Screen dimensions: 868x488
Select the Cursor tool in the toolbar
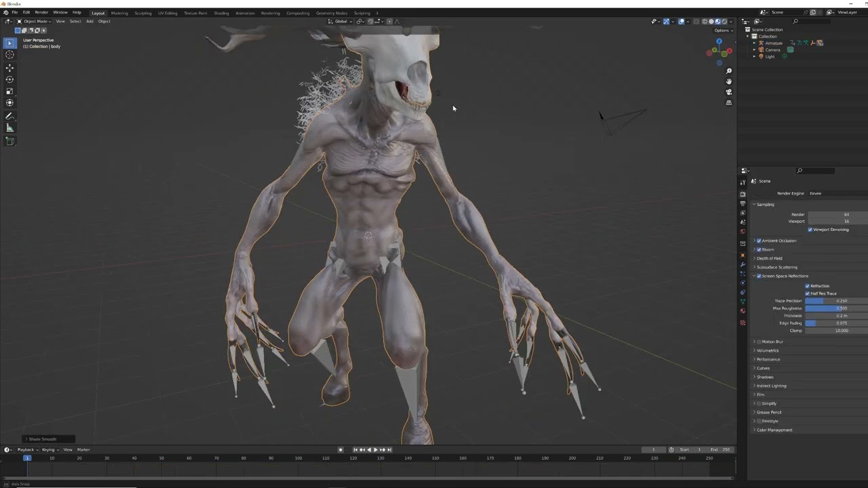tap(9, 55)
